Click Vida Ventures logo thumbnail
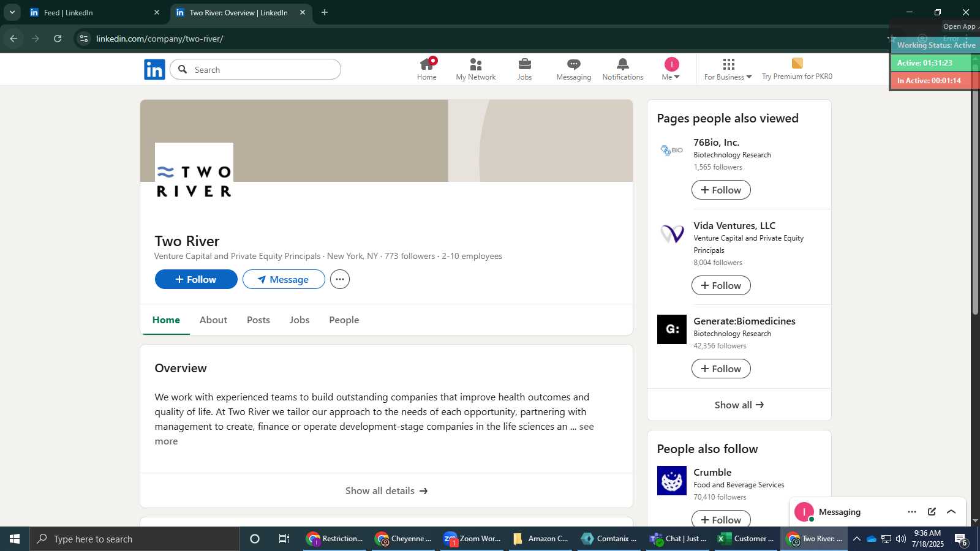980x551 pixels. tap(672, 234)
